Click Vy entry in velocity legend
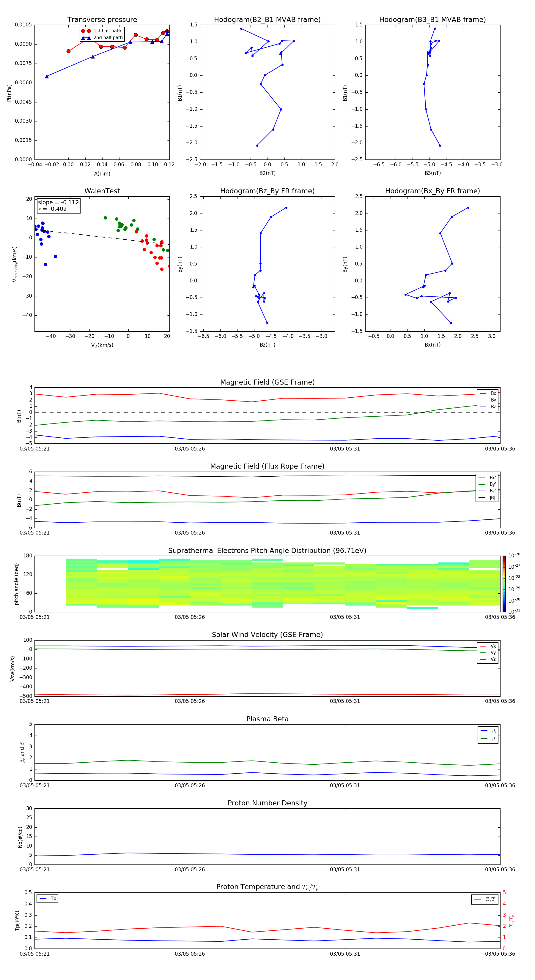Screen dimensions: 535x980 pyautogui.click(x=488, y=652)
